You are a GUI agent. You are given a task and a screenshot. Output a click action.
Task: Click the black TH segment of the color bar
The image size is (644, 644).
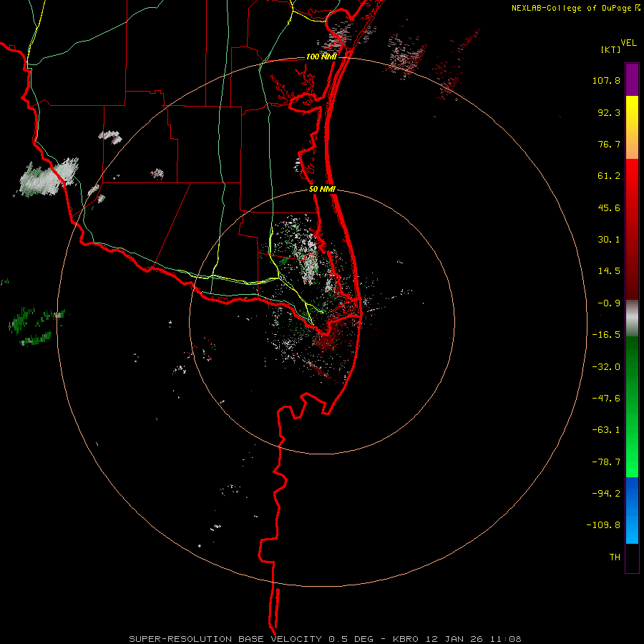[632, 559]
